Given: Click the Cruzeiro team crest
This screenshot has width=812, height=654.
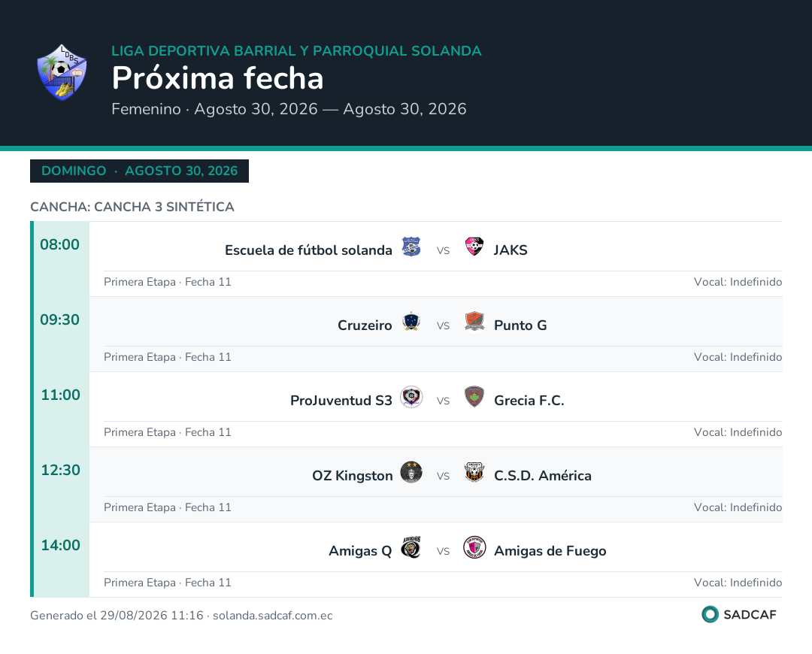Looking at the screenshot, I should 411,322.
